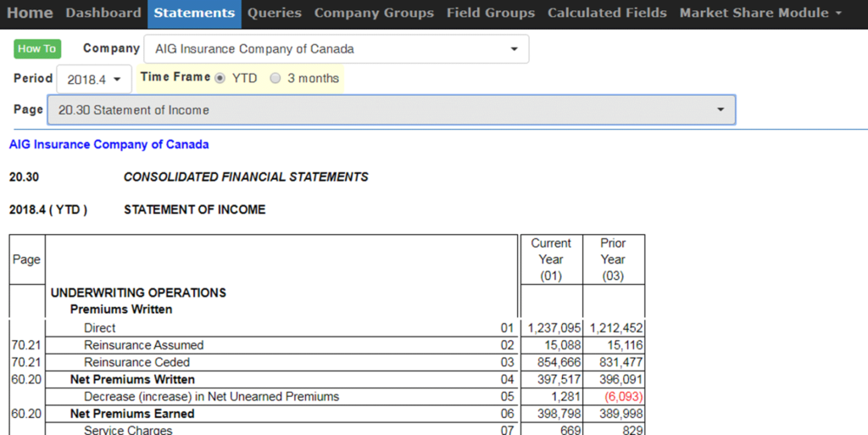Open Calculated Fields from the navbar
The height and width of the screenshot is (435, 868).
[x=607, y=13]
